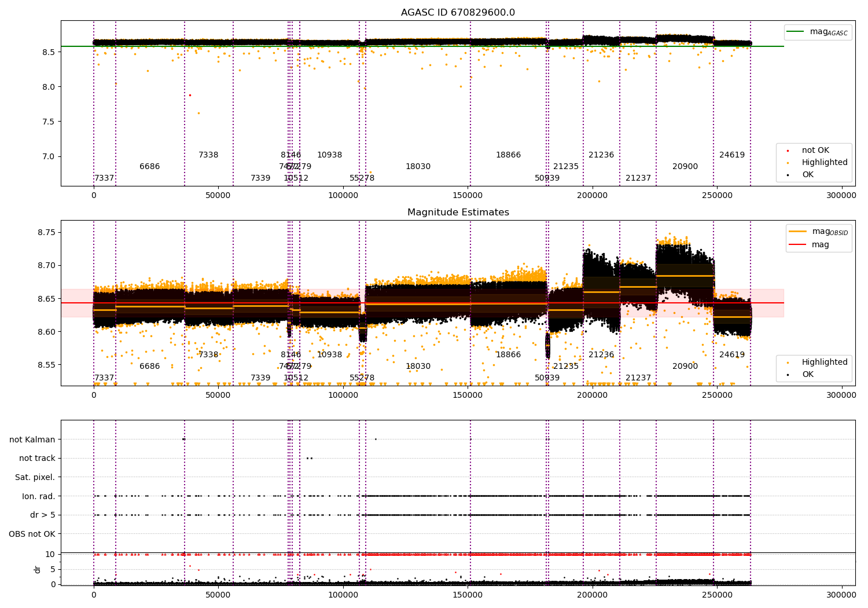
Task: Click OBSID label 7337 in the top plot
Action: [104, 178]
